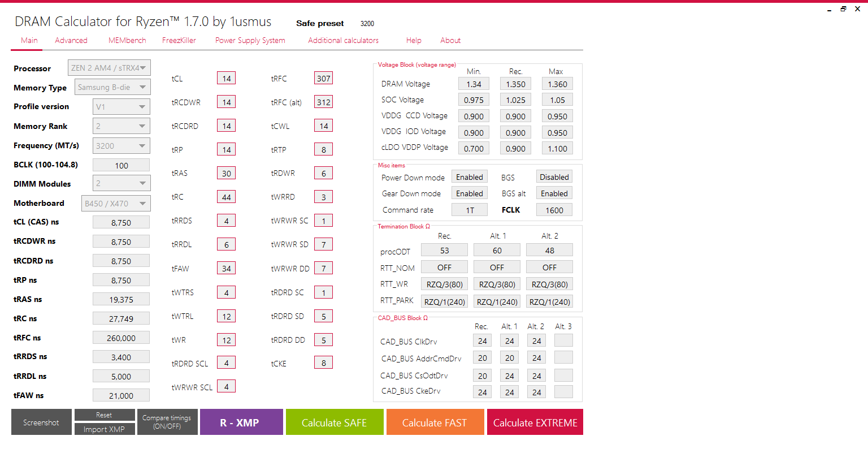Click the RTT_PARK Alt. 1 value RZQ/1(240)
The image size is (868, 466).
[x=497, y=301]
